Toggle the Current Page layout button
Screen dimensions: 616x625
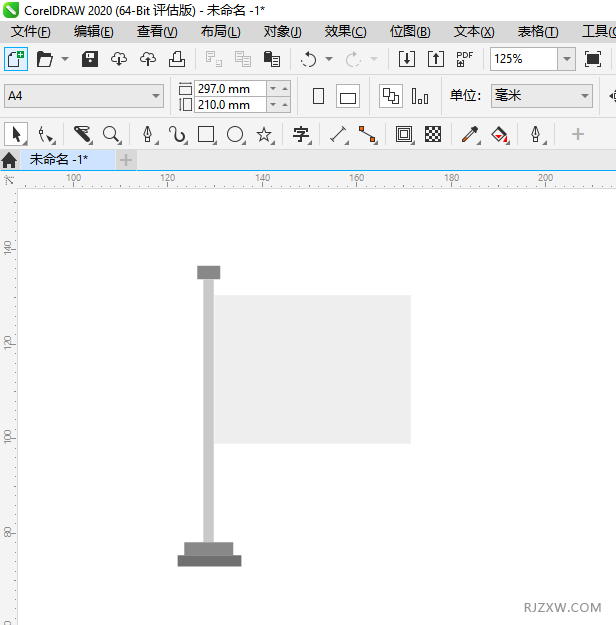click(x=420, y=96)
